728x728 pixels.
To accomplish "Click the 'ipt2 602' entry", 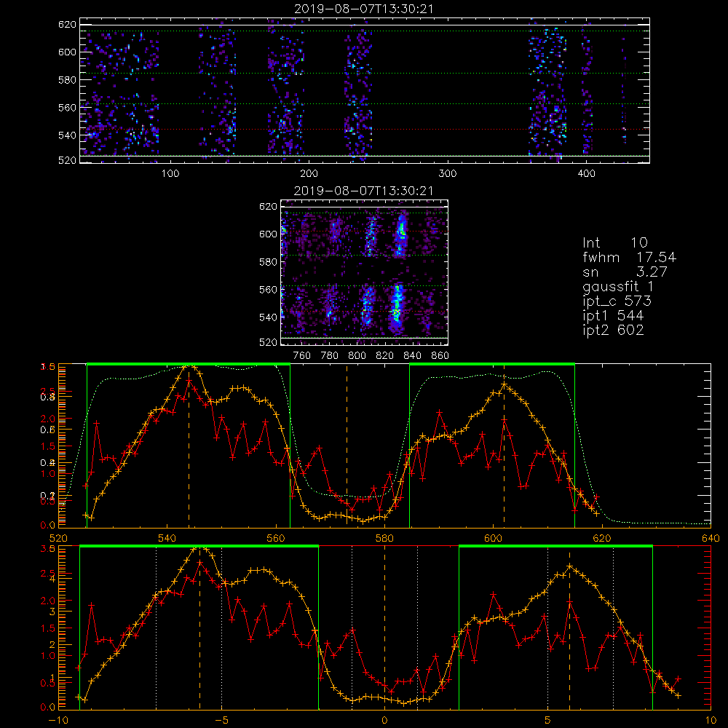I will pyautogui.click(x=613, y=330).
